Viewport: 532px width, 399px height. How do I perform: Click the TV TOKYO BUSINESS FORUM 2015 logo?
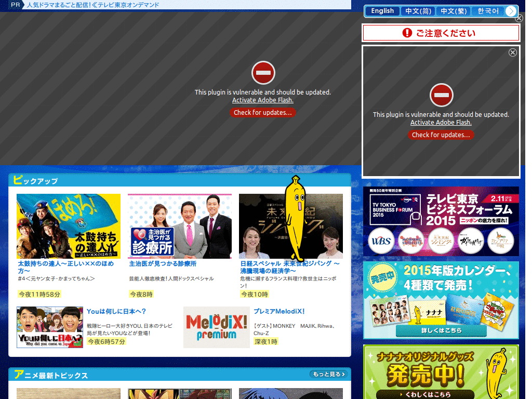pyautogui.click(x=395, y=209)
